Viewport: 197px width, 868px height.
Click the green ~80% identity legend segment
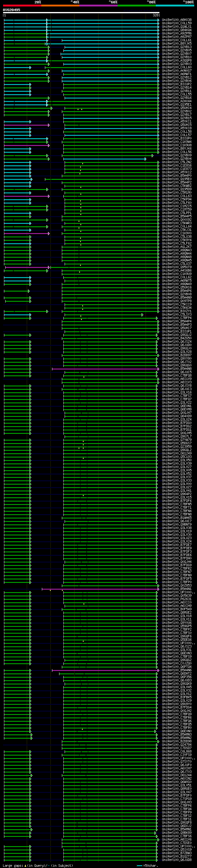(x=137, y=6)
